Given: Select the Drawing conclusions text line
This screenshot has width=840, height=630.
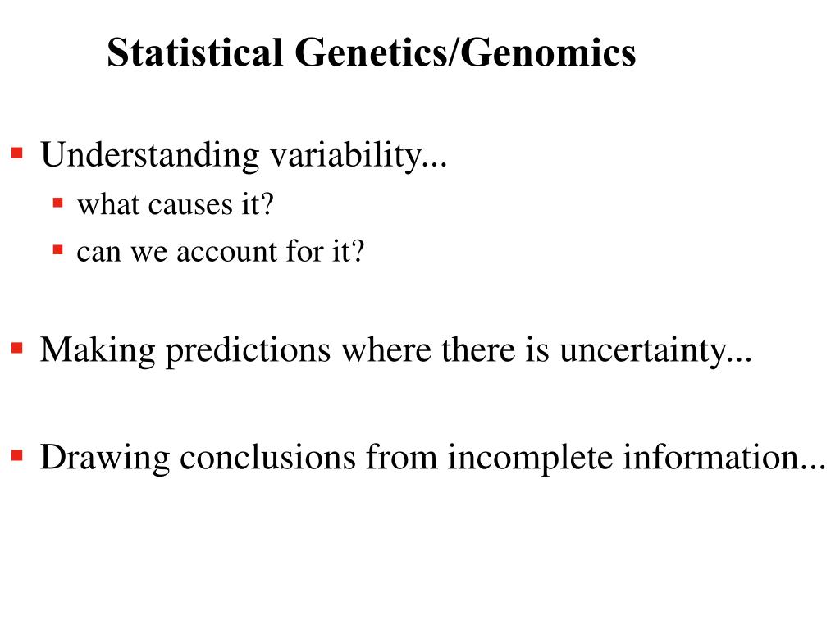Looking at the screenshot, I should point(432,457).
